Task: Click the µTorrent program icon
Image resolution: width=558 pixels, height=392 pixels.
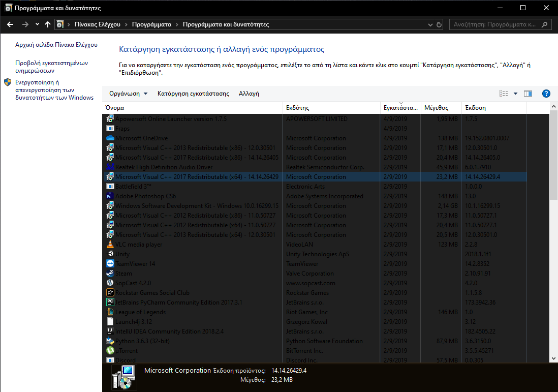Action: click(x=110, y=350)
